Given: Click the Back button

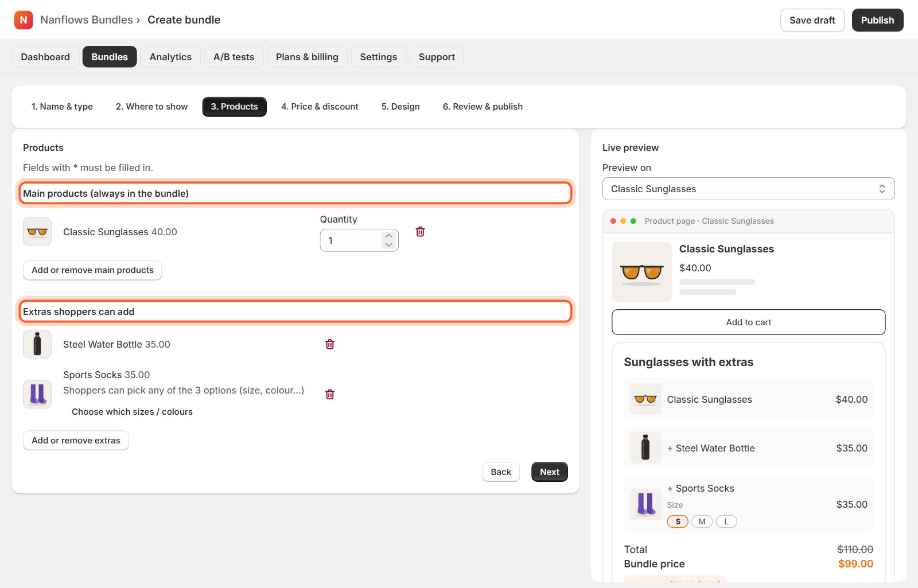Looking at the screenshot, I should coord(501,472).
